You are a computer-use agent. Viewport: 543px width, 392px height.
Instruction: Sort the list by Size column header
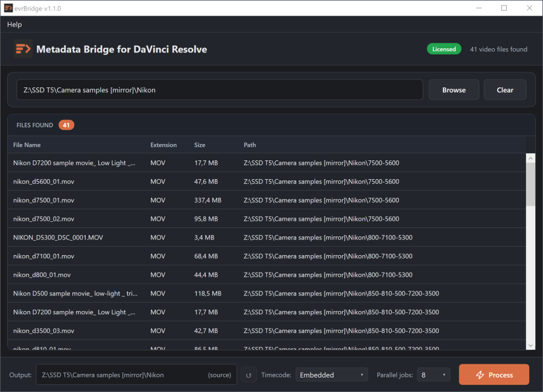pos(200,145)
